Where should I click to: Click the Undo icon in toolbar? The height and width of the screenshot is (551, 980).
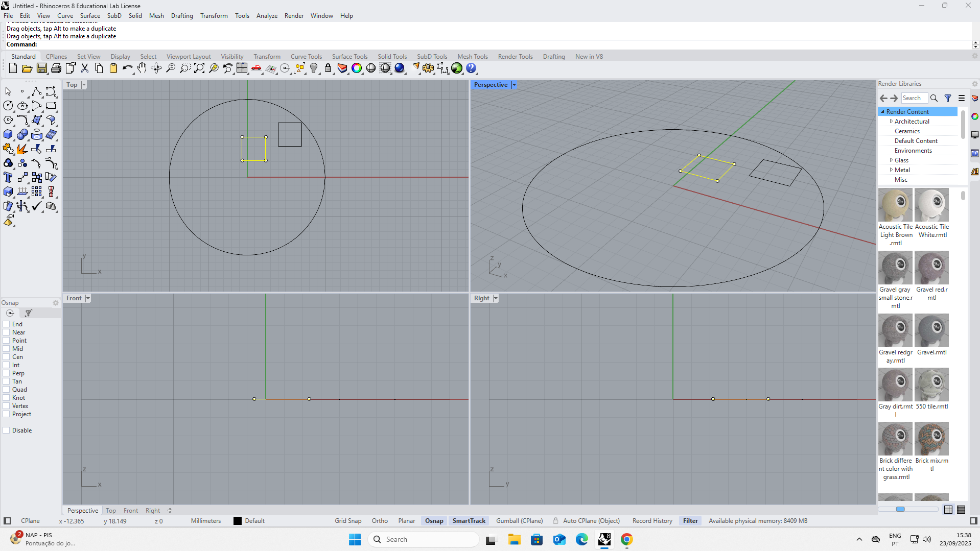[x=127, y=68]
